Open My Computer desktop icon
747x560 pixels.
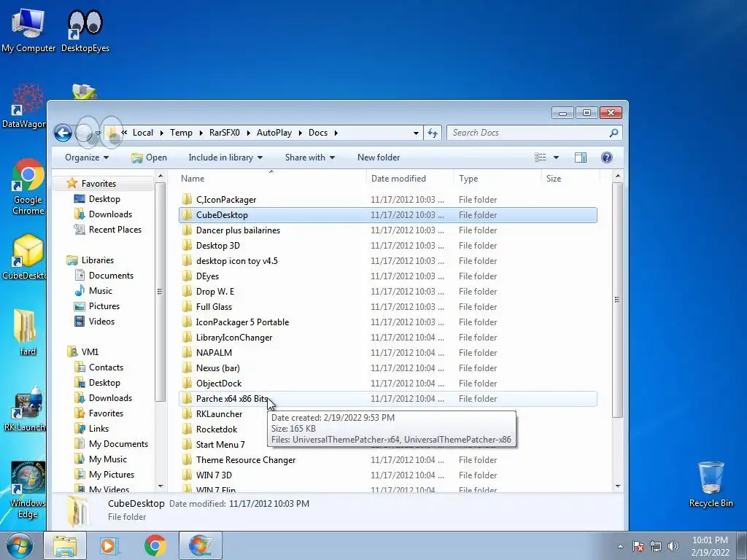click(x=28, y=29)
